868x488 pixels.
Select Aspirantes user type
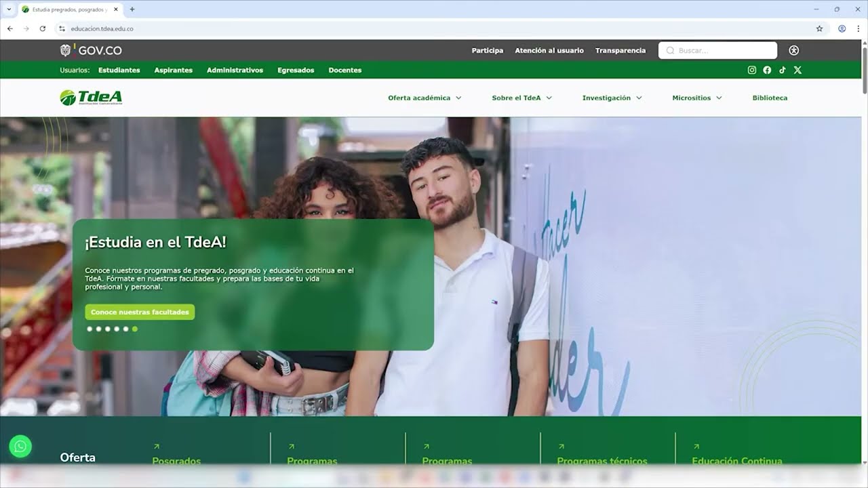point(174,70)
